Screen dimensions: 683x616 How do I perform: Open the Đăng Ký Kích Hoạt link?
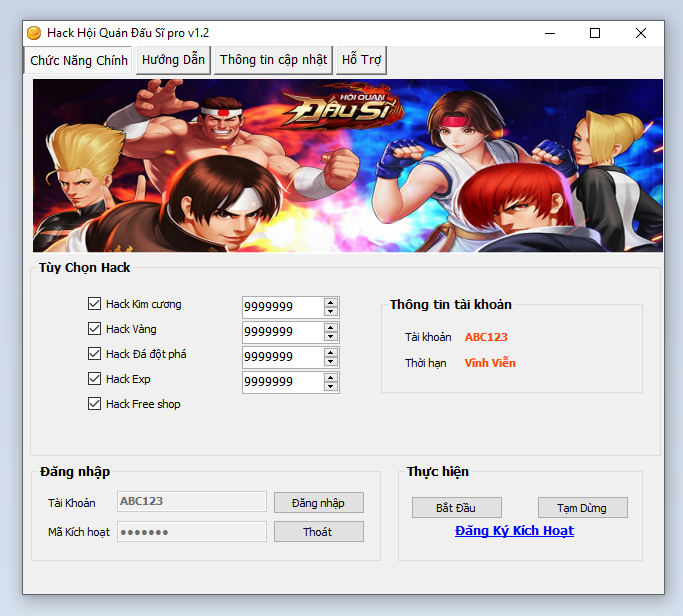pyautogui.click(x=514, y=531)
